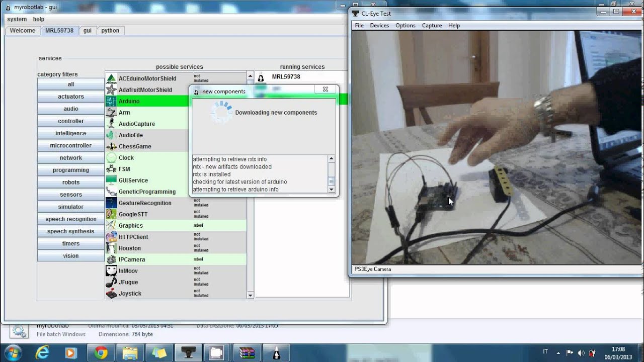Click the GeneticProgramming service icon
The height and width of the screenshot is (362, 644).
click(x=111, y=192)
